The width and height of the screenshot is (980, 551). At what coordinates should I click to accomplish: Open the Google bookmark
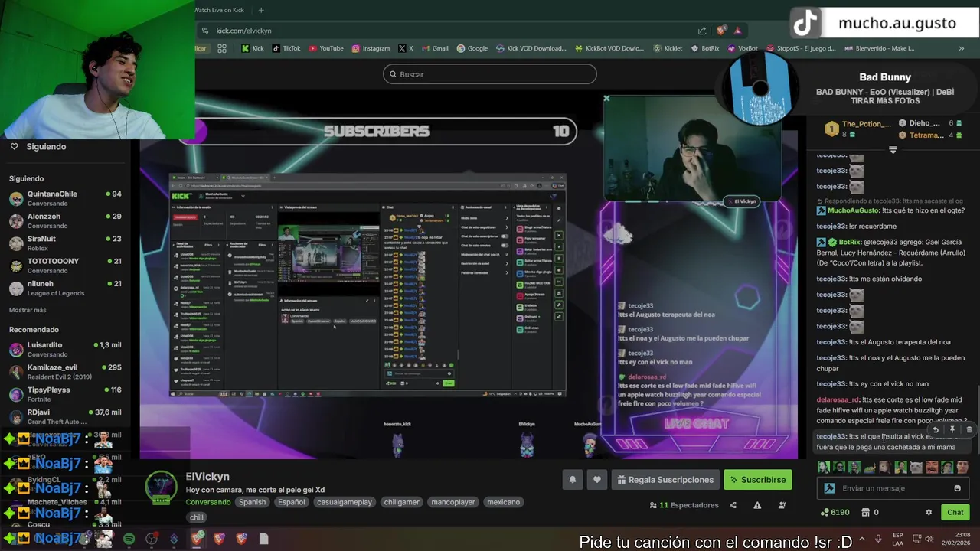472,48
